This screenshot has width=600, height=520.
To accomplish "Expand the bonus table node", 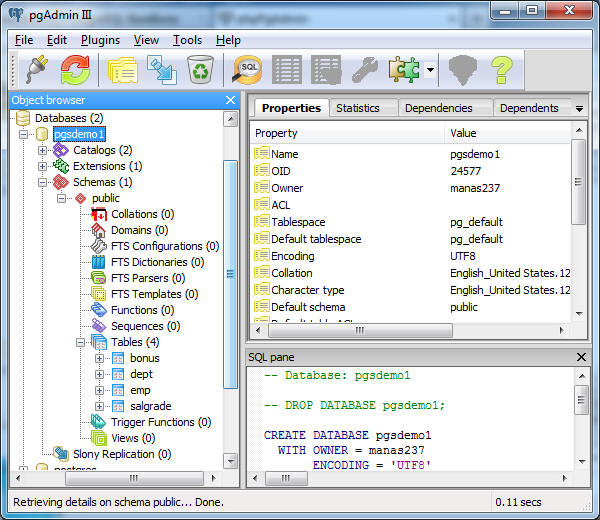I will point(99,359).
